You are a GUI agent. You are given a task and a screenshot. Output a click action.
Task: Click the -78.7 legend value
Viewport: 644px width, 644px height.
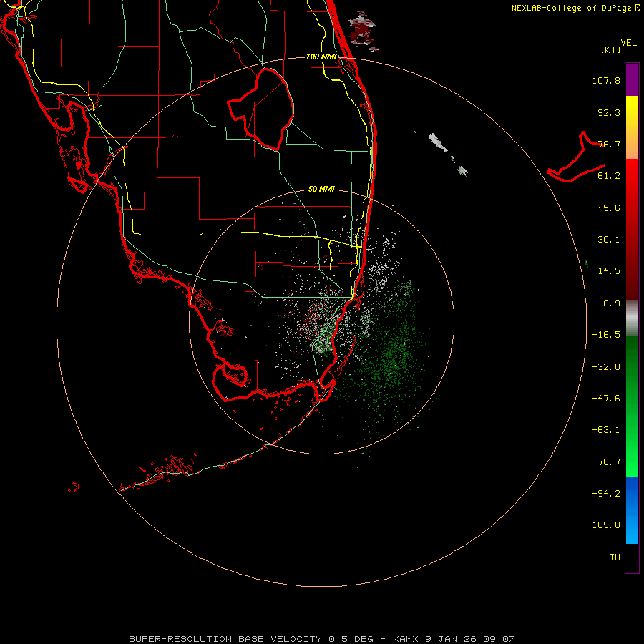(x=606, y=462)
